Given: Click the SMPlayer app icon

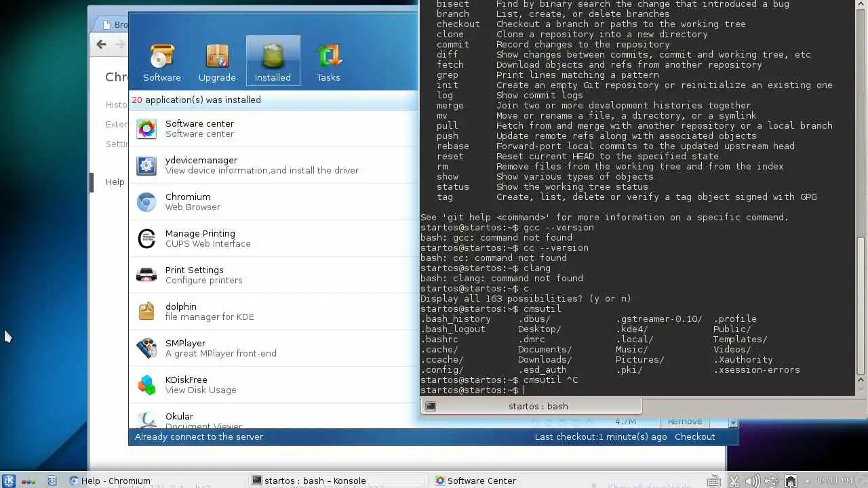Looking at the screenshot, I should click(x=146, y=348).
